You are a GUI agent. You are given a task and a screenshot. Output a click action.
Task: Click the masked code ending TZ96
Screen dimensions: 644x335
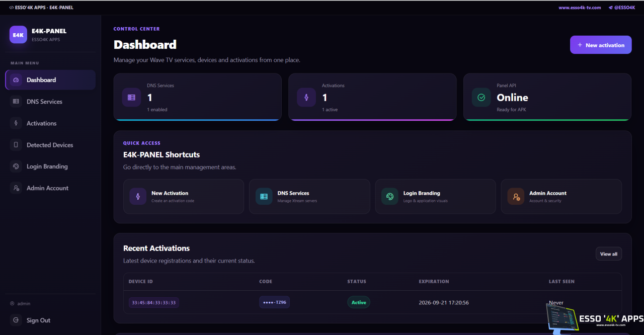pos(274,302)
